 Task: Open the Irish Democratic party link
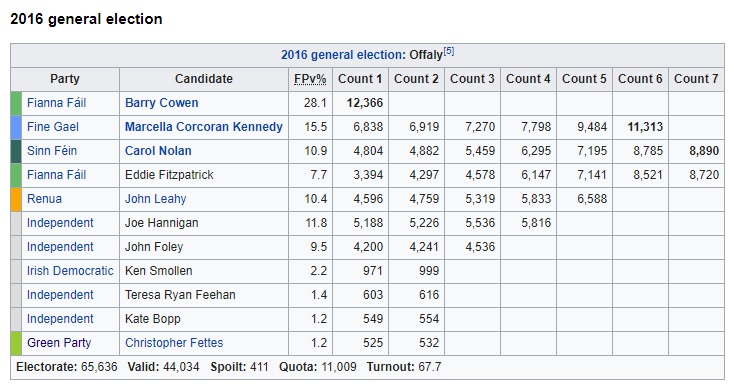tap(70, 271)
